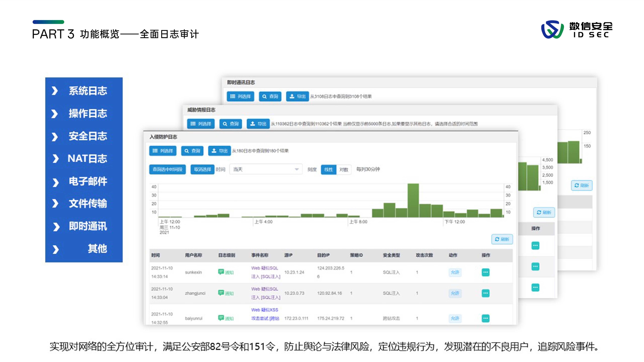Image resolution: width=644 pixels, height=362 pixels.
Task: Switch scale to 对数 logarithmic
Action: pyautogui.click(x=344, y=170)
